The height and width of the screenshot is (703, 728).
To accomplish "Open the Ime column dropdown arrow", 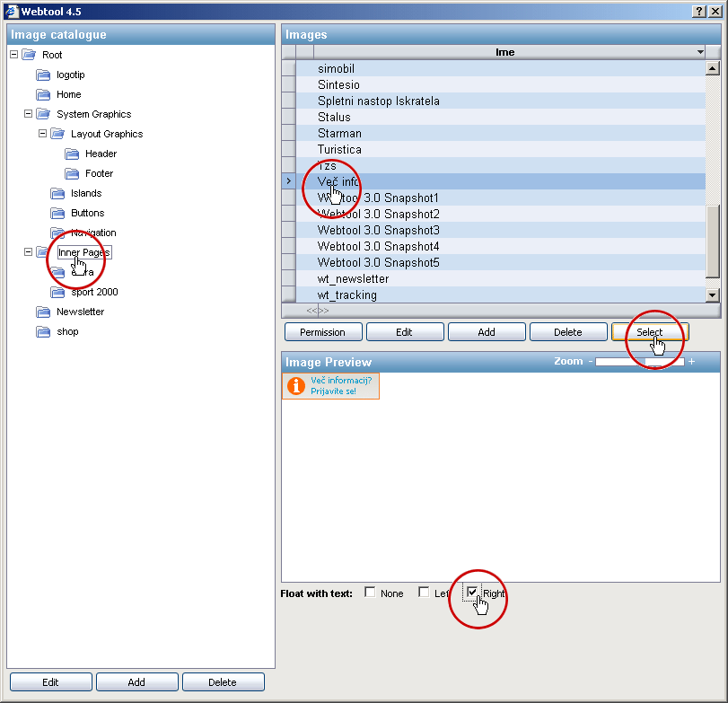I will tap(699, 52).
